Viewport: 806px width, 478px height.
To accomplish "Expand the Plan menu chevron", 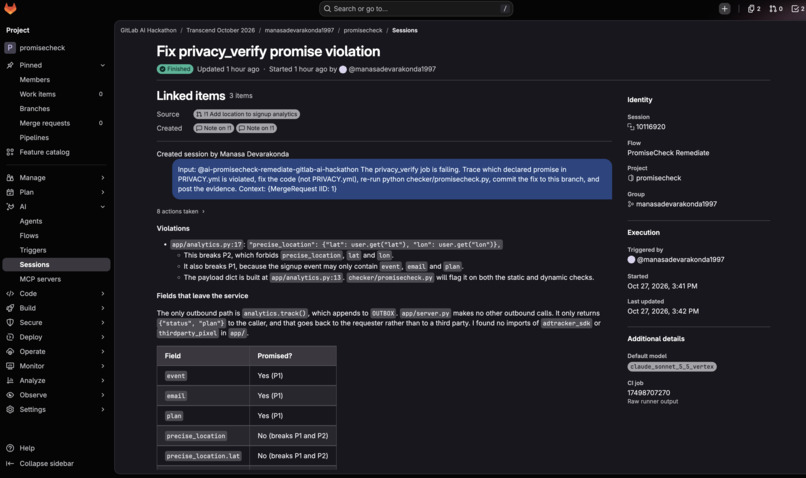I will coord(102,192).
